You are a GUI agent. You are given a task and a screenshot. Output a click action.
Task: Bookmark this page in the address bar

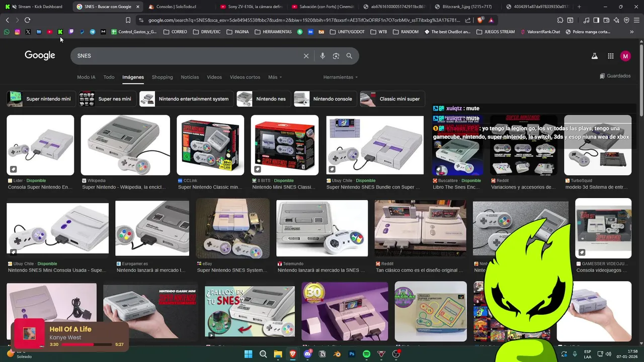click(128, 20)
